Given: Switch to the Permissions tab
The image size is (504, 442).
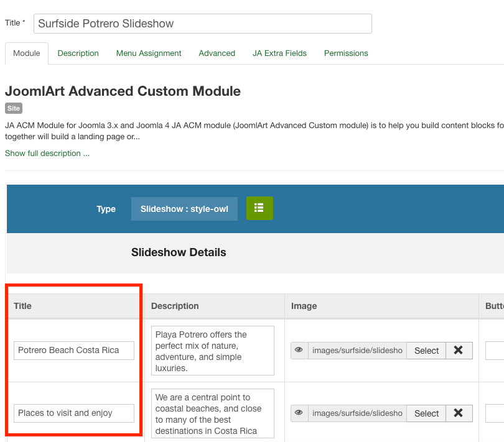Looking at the screenshot, I should coord(346,53).
